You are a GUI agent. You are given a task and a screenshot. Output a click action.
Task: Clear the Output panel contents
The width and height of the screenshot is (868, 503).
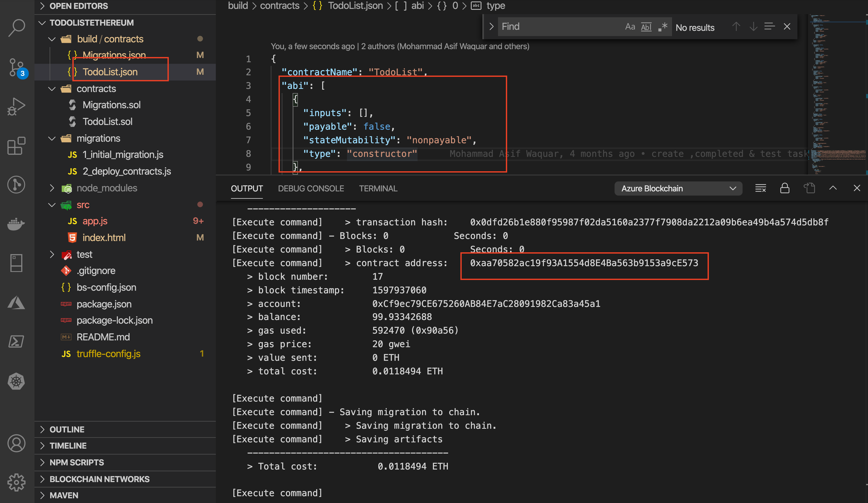(x=761, y=188)
